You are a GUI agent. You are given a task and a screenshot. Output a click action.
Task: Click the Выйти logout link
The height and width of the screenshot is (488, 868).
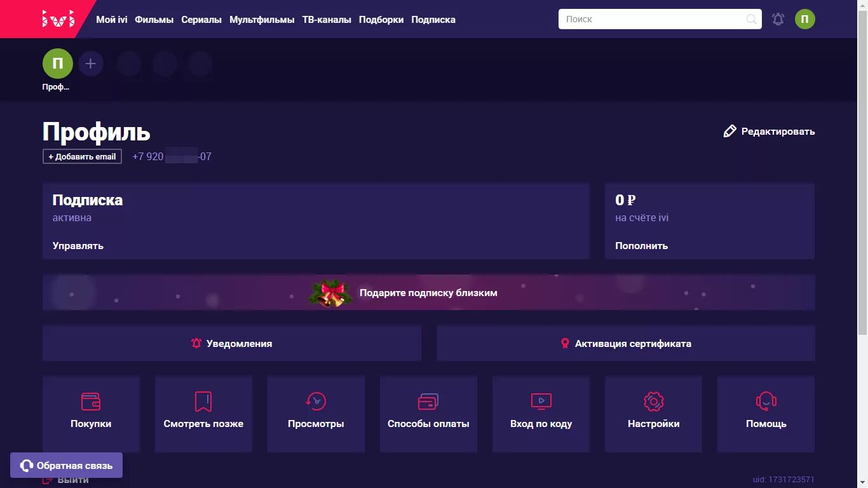(65, 480)
